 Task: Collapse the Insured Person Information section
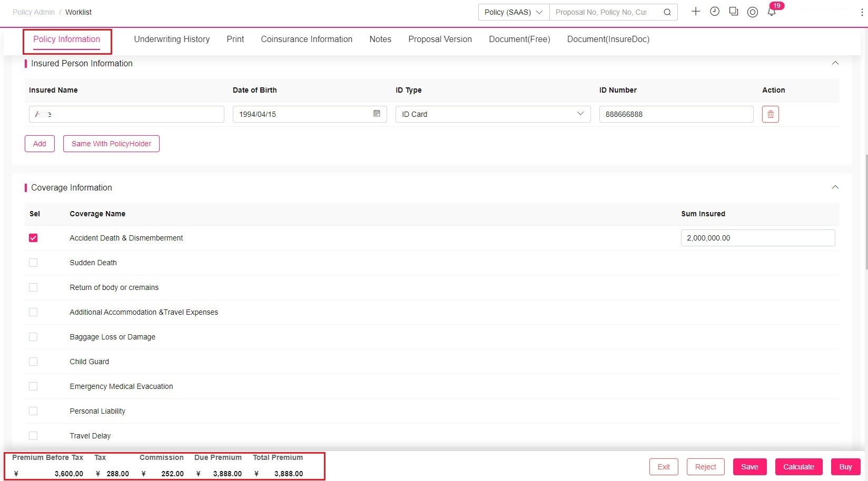pos(835,63)
